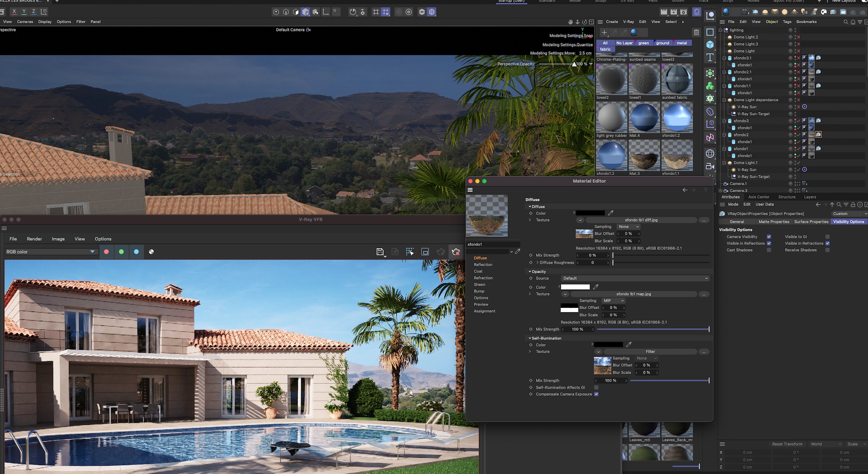The image size is (868, 474).
Task: Click the save image icon in V-Ray VFB
Action: 380,252
